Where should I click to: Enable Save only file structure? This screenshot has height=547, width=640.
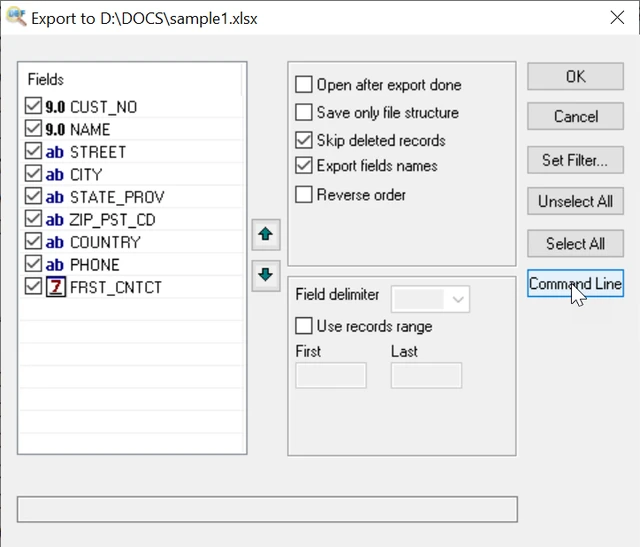pos(304,112)
